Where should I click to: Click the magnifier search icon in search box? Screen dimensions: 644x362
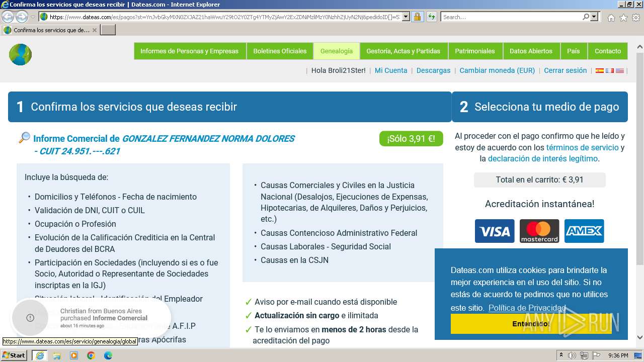pyautogui.click(x=586, y=17)
